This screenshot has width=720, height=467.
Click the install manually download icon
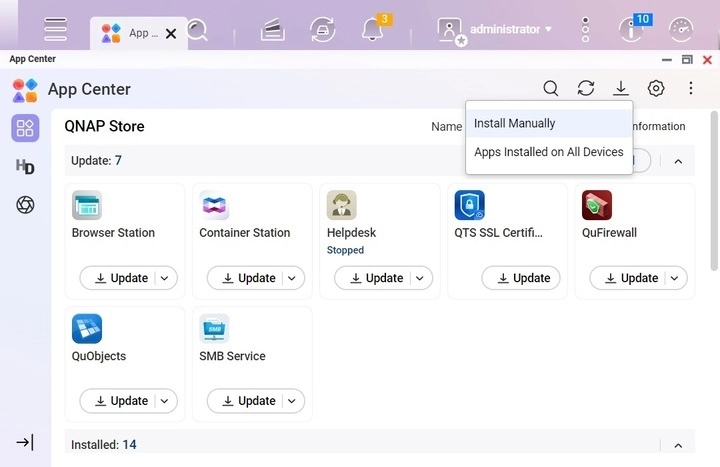621,88
